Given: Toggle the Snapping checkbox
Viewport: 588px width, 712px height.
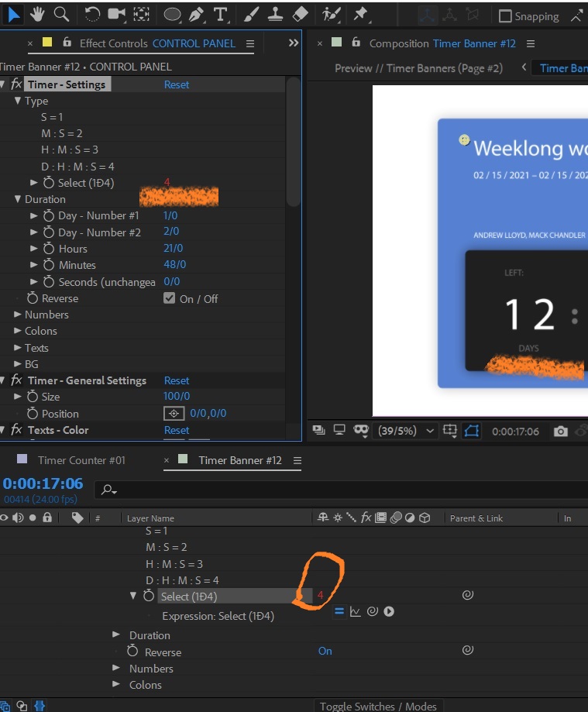Looking at the screenshot, I should [x=505, y=16].
